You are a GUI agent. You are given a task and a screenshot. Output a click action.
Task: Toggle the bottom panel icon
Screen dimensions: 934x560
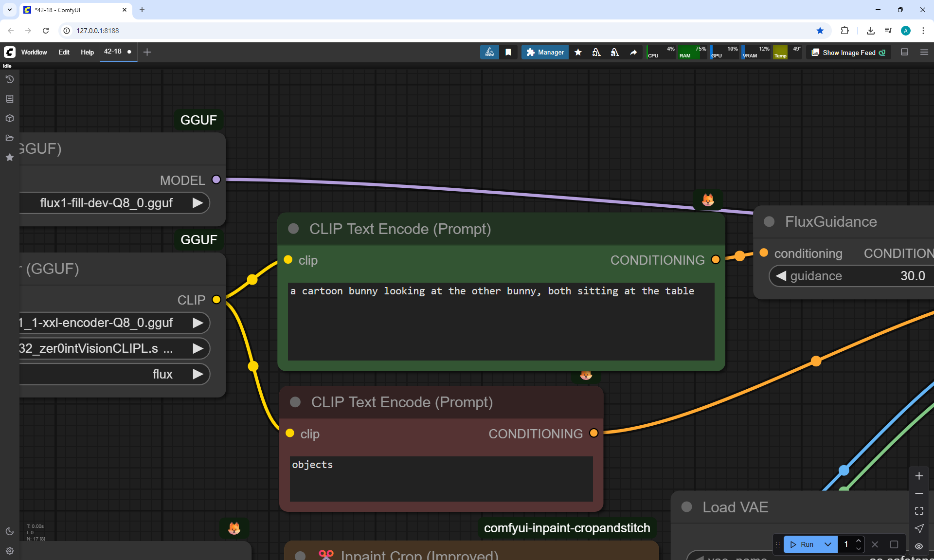[905, 52]
